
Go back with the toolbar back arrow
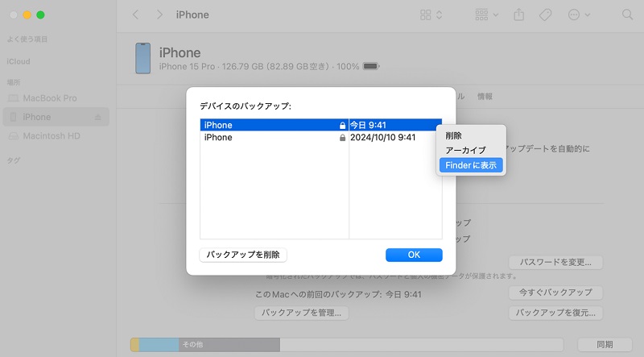click(x=135, y=15)
